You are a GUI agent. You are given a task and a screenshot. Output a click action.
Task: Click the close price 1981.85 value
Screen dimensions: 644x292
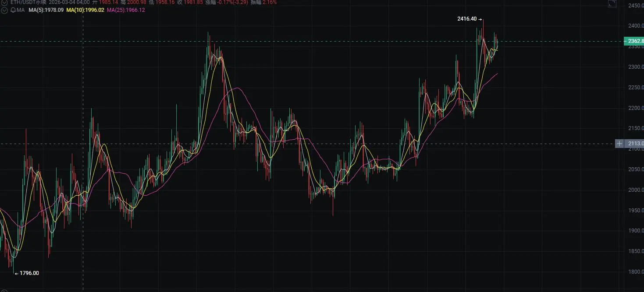193,3
